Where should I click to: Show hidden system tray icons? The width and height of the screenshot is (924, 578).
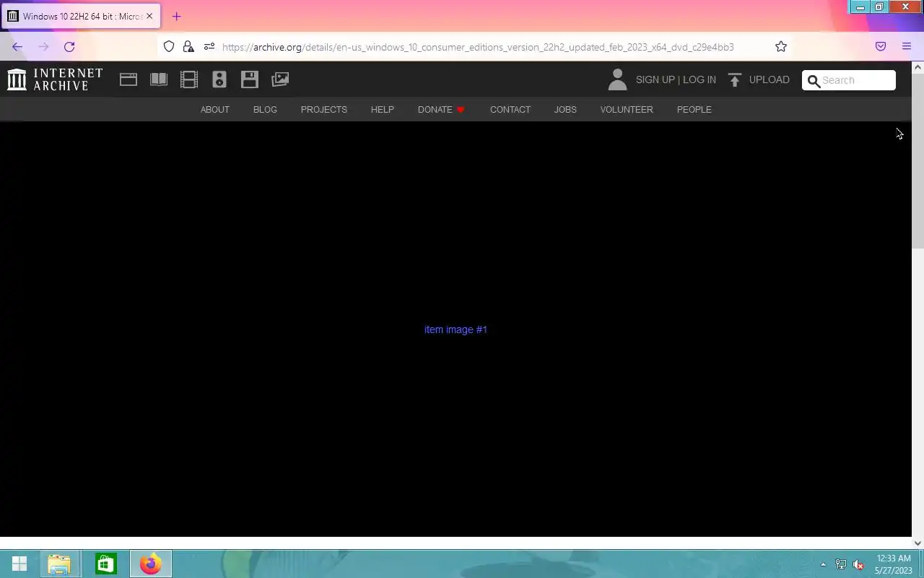[823, 564]
